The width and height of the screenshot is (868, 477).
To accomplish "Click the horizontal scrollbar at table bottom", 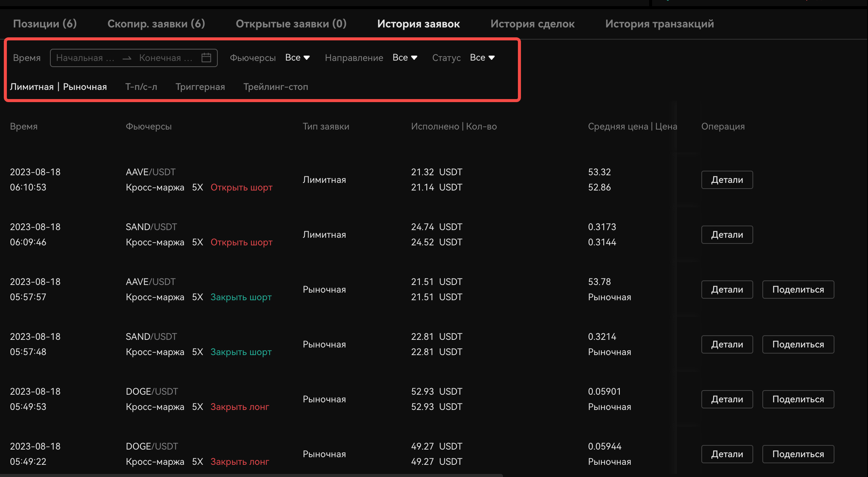I will (x=252, y=475).
